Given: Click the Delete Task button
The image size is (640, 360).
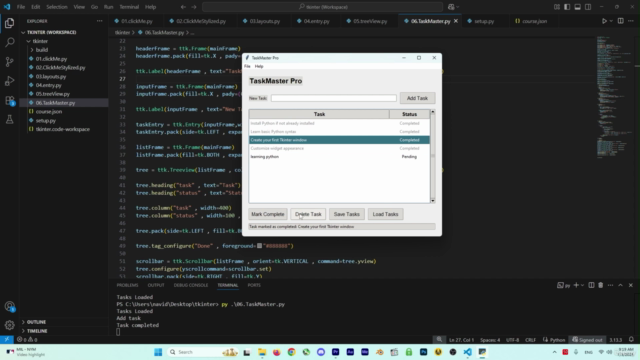Looking at the screenshot, I should [308, 214].
